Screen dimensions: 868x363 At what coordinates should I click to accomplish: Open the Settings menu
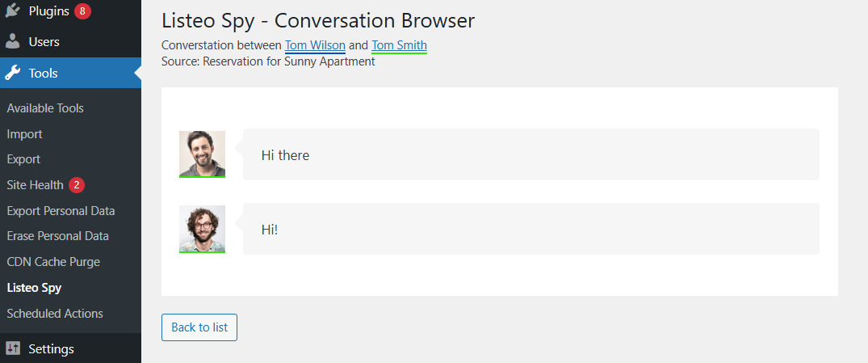pos(51,349)
